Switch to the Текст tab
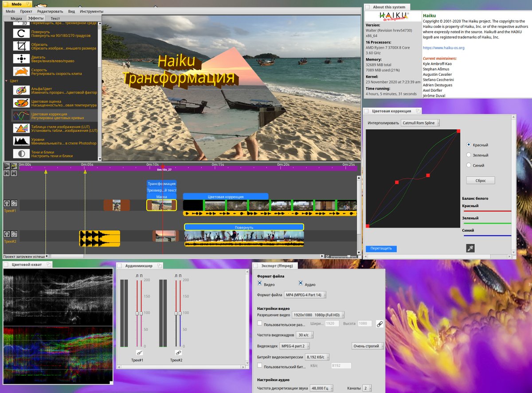Screen dimensions: 532x393 [x=55, y=19]
